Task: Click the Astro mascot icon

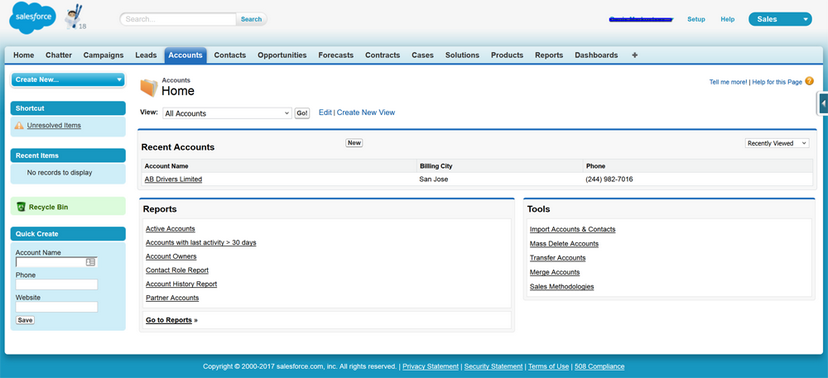Action: tap(72, 17)
